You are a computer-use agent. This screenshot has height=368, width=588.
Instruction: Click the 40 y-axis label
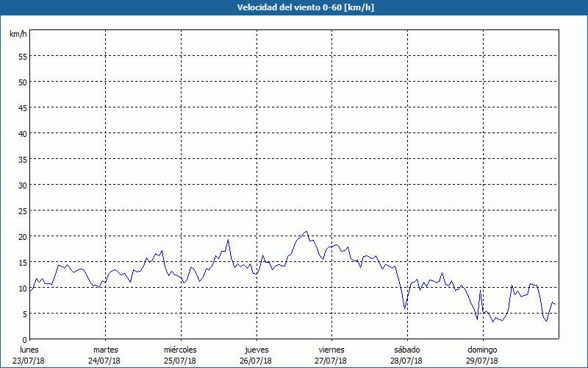23,134
